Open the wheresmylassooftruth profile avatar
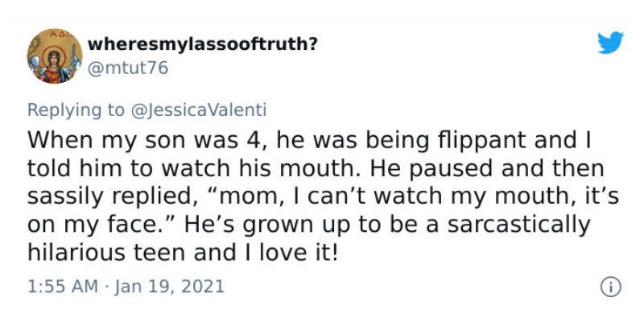Viewport: 644px width, 322px height. (x=55, y=56)
